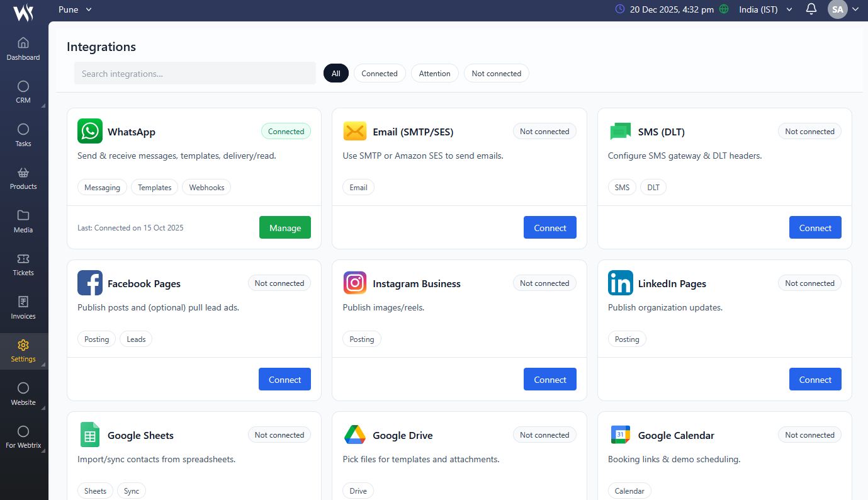The height and width of the screenshot is (500, 868).
Task: Click Manage button for WhatsApp
Action: [x=285, y=228]
